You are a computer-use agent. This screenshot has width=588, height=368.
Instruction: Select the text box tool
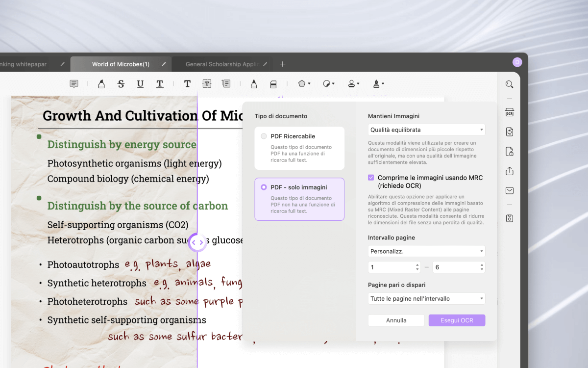point(207,84)
